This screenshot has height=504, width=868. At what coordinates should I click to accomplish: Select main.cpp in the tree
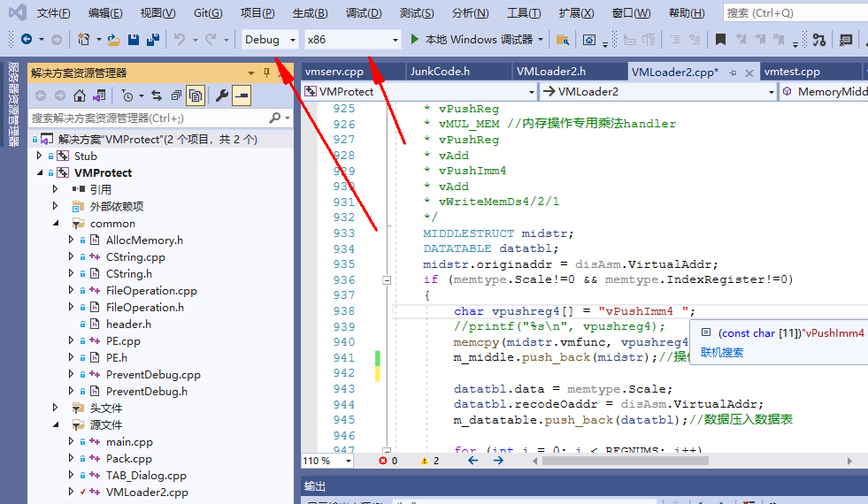[x=129, y=441]
